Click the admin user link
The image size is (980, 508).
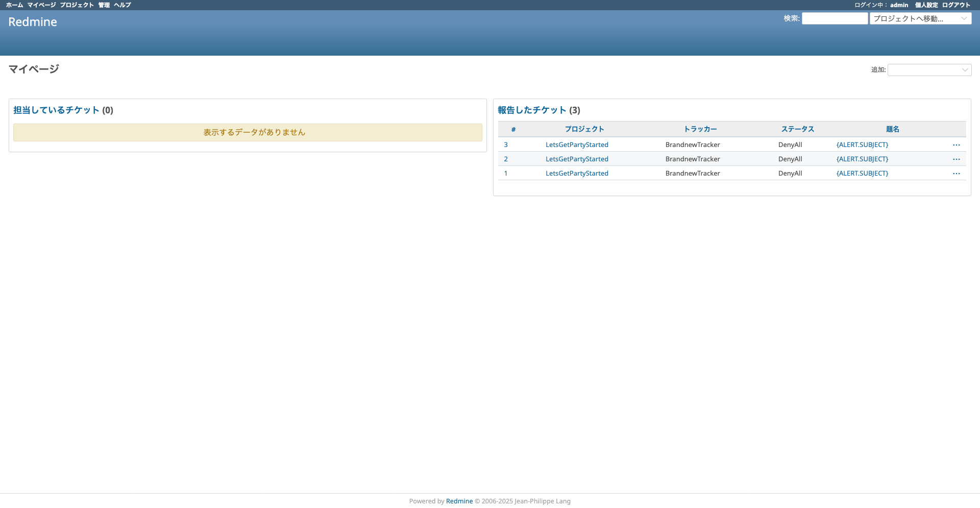pyautogui.click(x=899, y=5)
